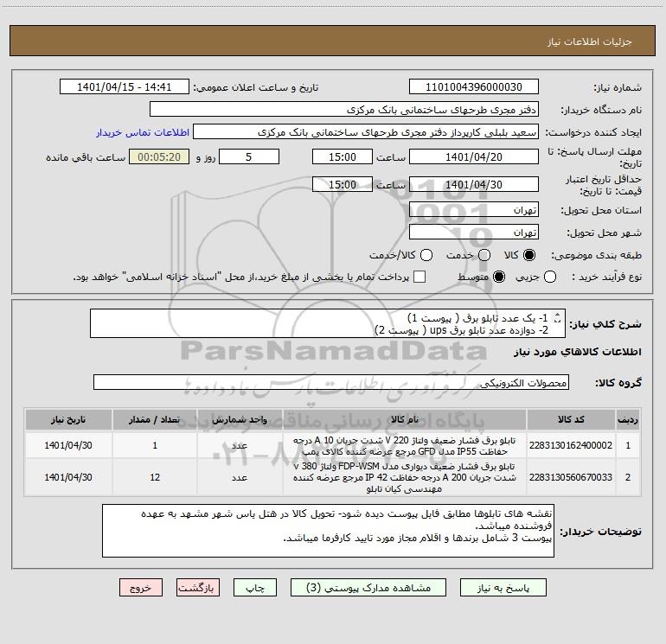Click the شرح کلی نیاز text area
Screen dimensions: 666x644
[328, 323]
